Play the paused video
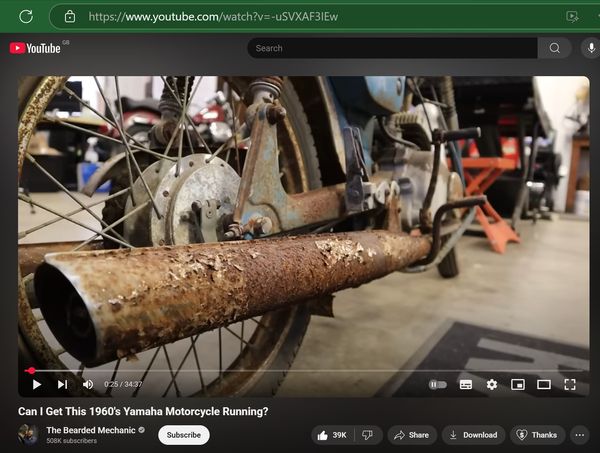600x453 pixels. (x=37, y=384)
